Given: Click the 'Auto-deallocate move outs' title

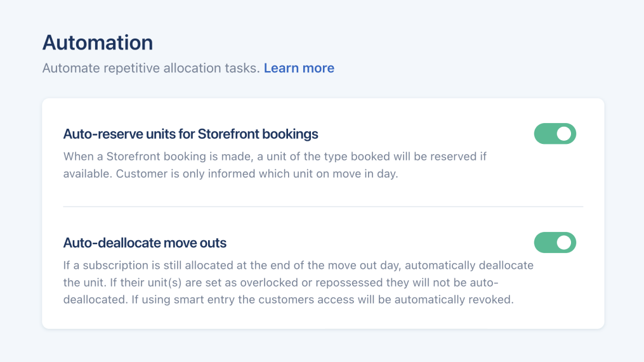Looking at the screenshot, I should (145, 243).
